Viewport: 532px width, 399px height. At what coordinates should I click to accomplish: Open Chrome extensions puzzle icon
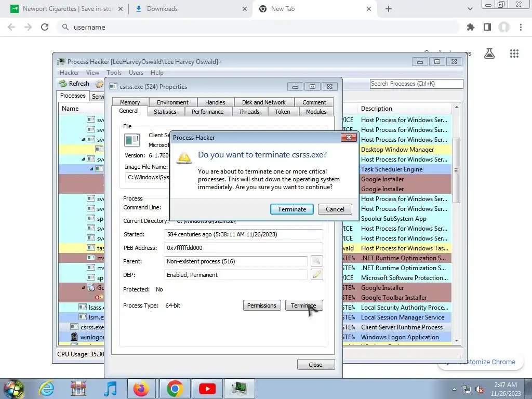point(471,27)
